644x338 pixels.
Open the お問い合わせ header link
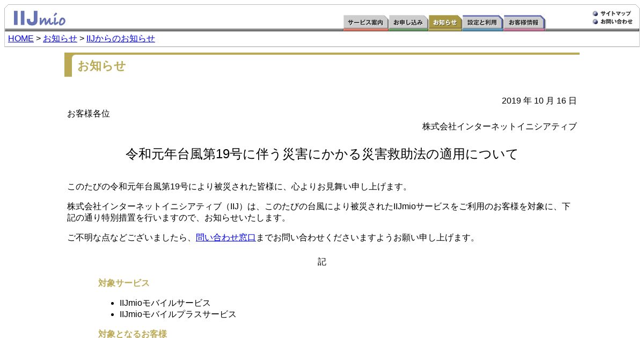point(616,21)
